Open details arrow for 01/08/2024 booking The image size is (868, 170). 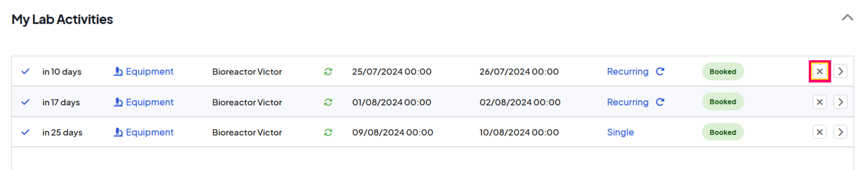[840, 102]
